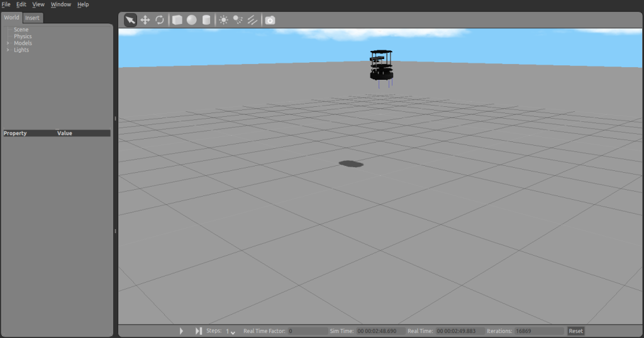
Task: Click the Real Time value field
Action: 460,331
